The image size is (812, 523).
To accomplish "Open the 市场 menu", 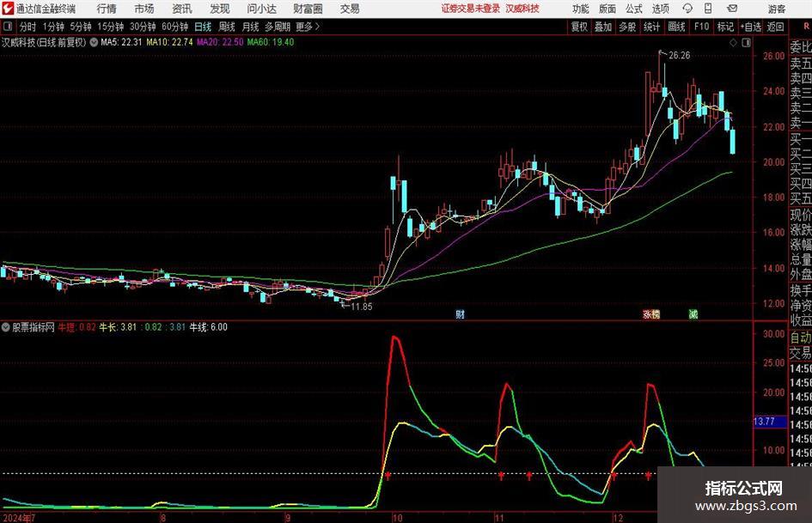I will (x=144, y=9).
